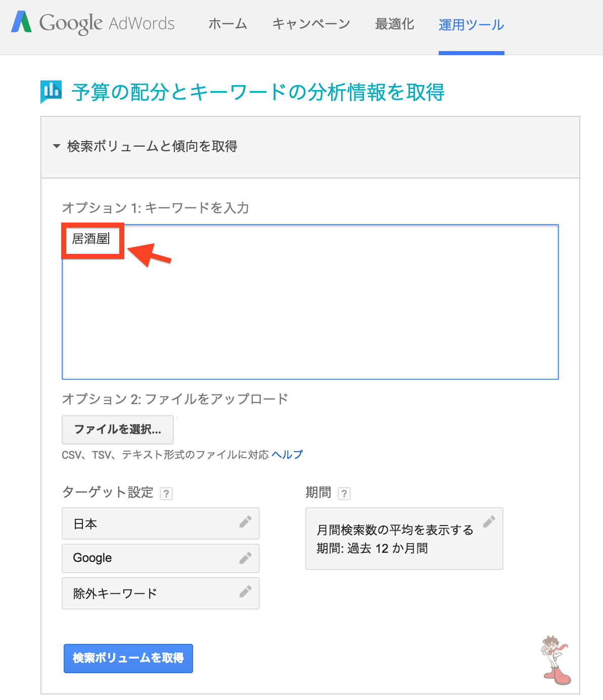Click the Google AdWords logo
The image size is (603, 700).
point(93,23)
